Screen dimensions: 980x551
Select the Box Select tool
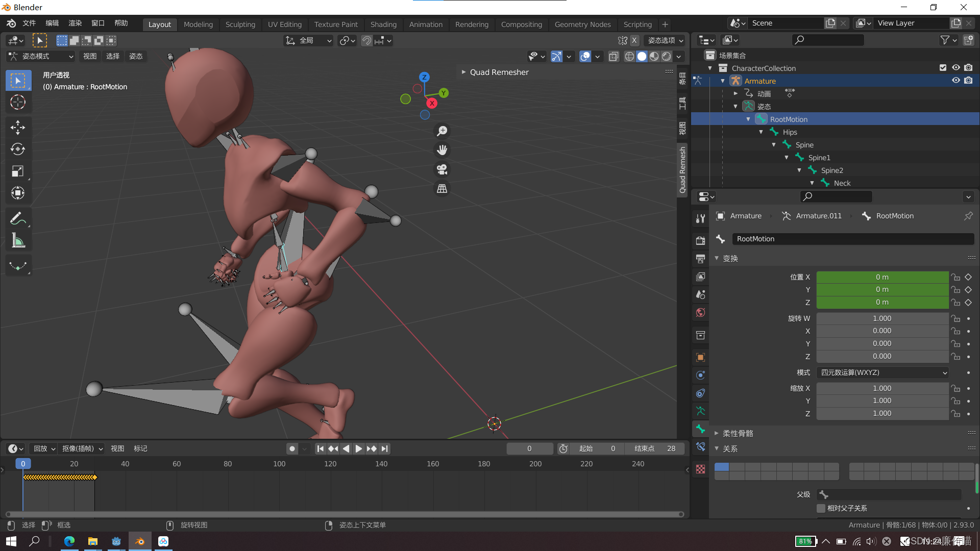[x=18, y=80]
